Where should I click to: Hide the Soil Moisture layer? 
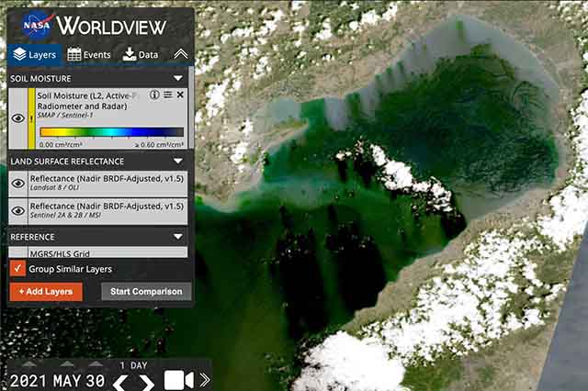[17, 117]
